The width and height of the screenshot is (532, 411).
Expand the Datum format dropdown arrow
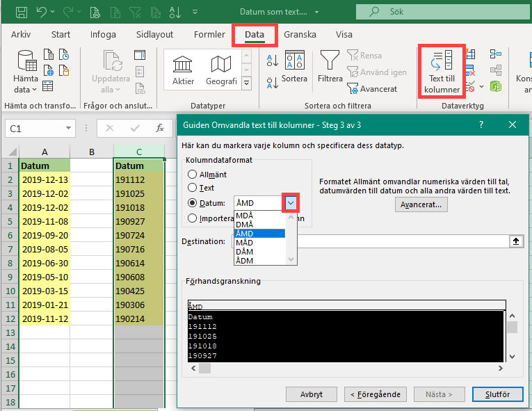(291, 203)
